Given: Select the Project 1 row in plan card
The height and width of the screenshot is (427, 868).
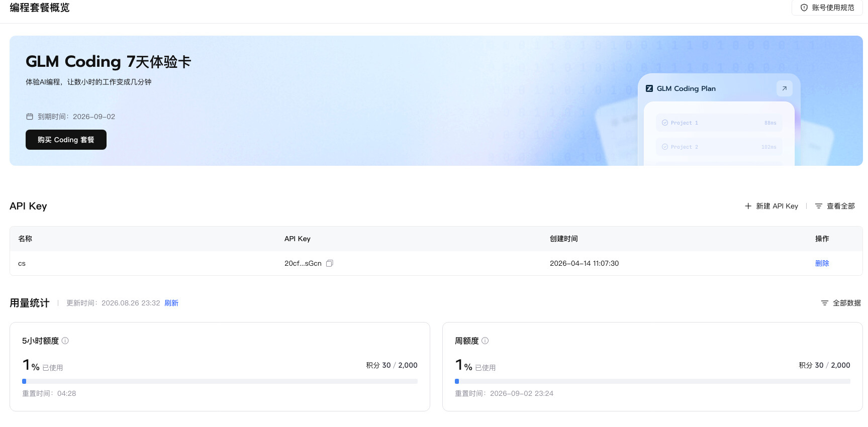Looking at the screenshot, I should 719,123.
